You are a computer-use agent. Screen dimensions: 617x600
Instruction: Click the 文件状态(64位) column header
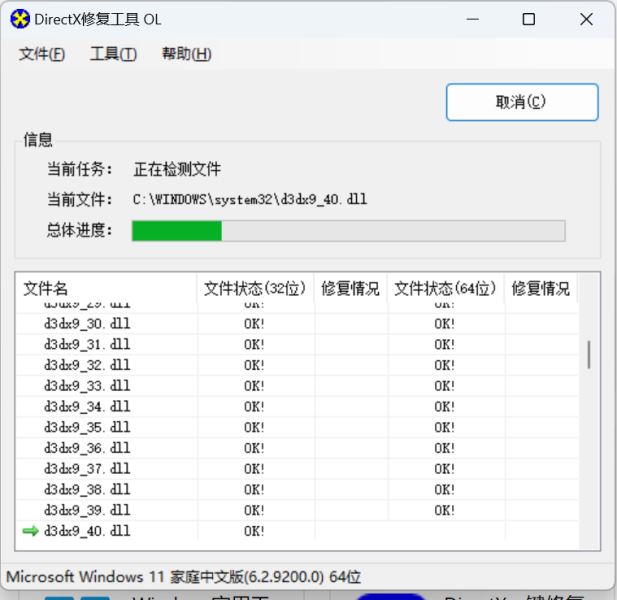tap(445, 288)
